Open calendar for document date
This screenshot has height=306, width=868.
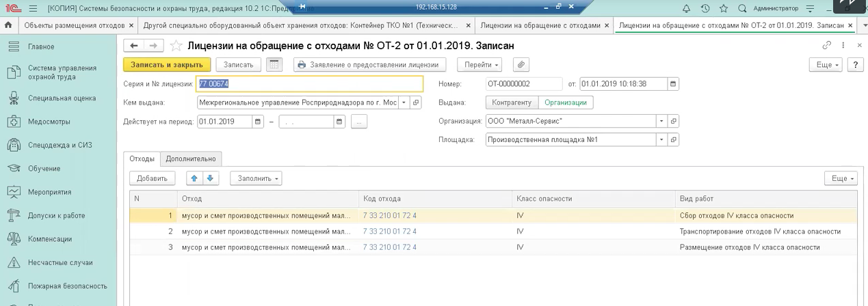[673, 84]
